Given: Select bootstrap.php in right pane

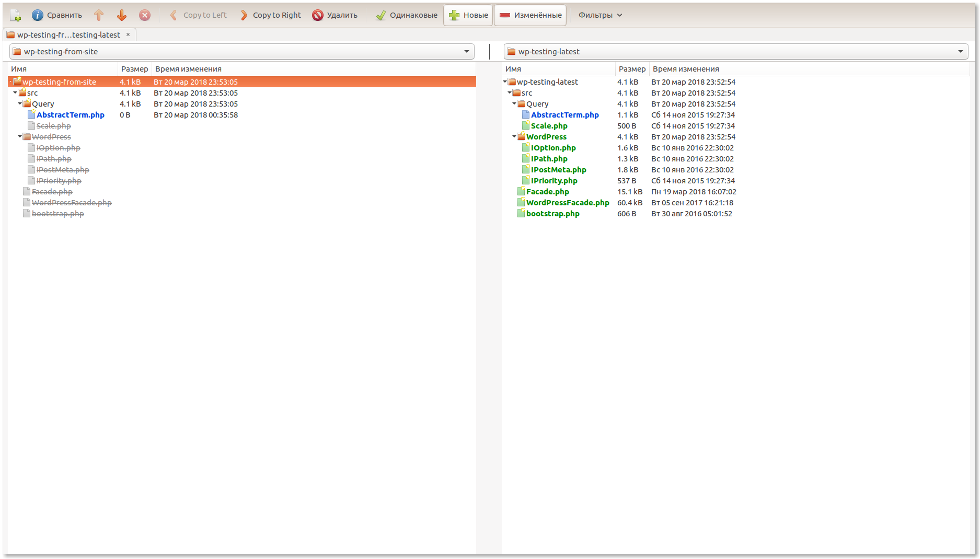Looking at the screenshot, I should [553, 214].
